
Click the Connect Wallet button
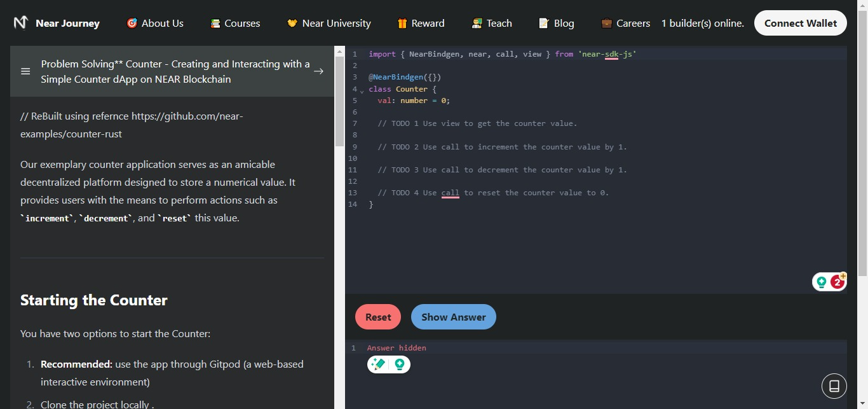pyautogui.click(x=801, y=23)
